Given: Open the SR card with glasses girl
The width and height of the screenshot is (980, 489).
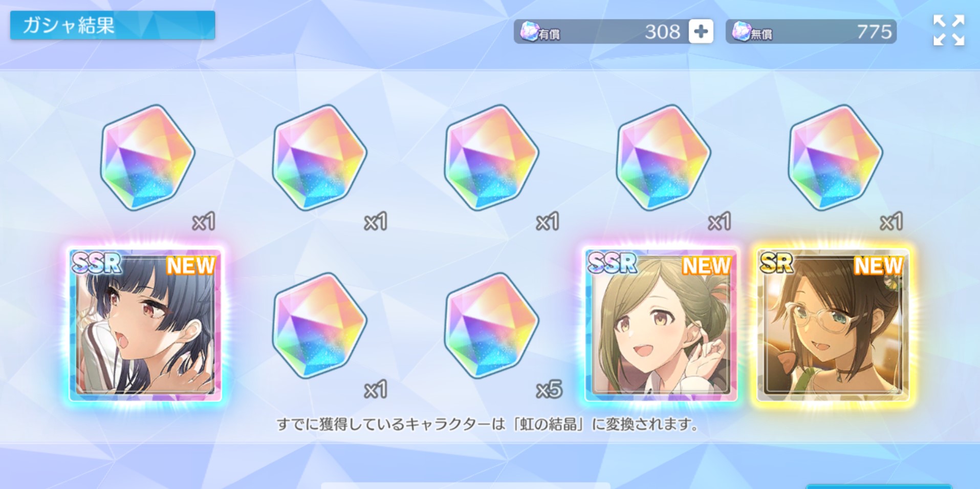Looking at the screenshot, I should (x=833, y=324).
